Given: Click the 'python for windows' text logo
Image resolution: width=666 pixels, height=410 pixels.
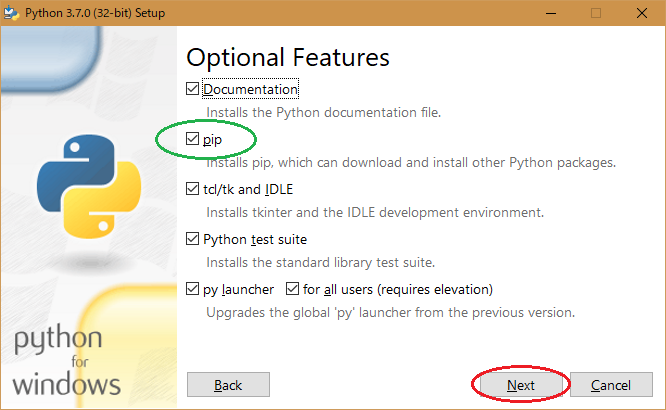Looking at the screenshot, I should (x=67, y=359).
